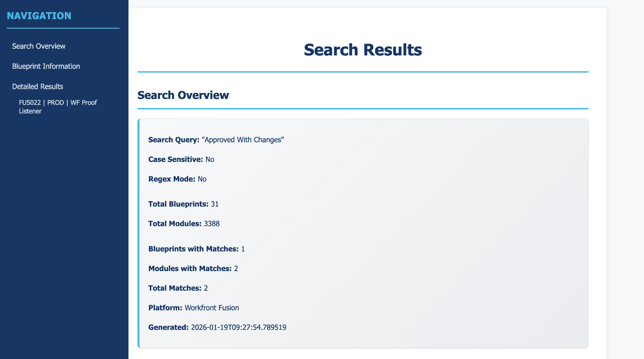The height and width of the screenshot is (359, 644).
Task: Click the Case Sensitive value
Action: click(x=210, y=159)
